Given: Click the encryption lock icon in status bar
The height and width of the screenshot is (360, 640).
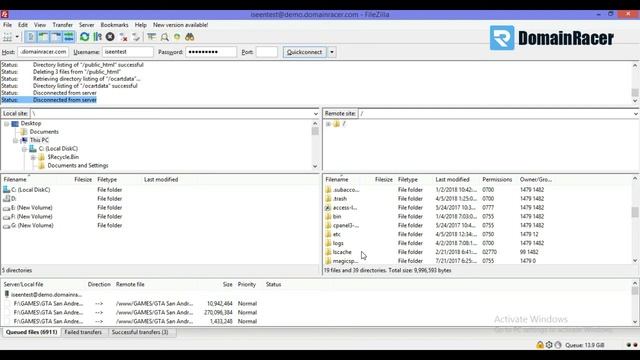Looking at the screenshot, I should click(540, 345).
